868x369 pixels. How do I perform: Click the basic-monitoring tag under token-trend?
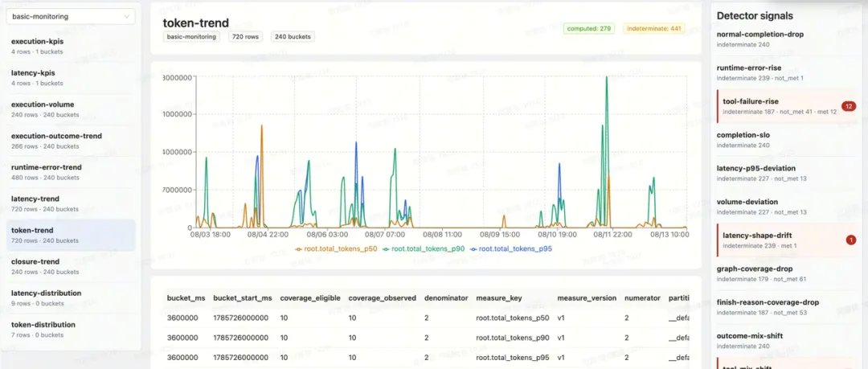click(x=191, y=37)
